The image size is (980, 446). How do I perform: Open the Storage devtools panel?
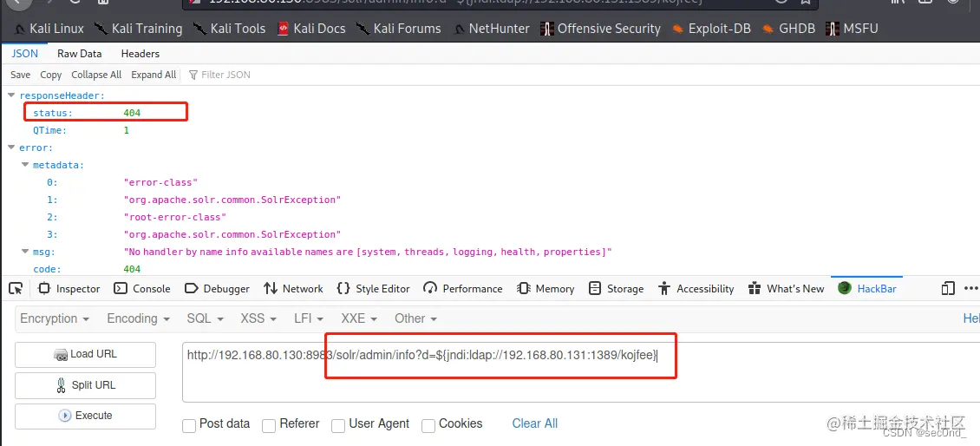point(617,288)
